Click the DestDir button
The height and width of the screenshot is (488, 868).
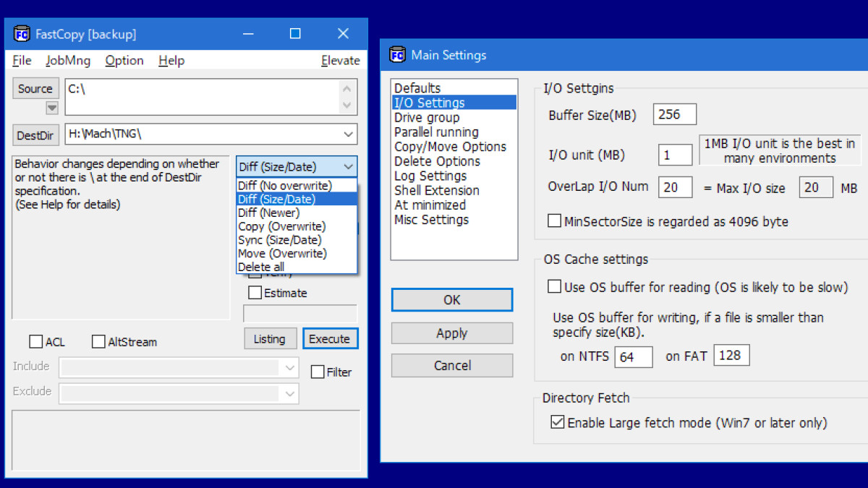35,135
